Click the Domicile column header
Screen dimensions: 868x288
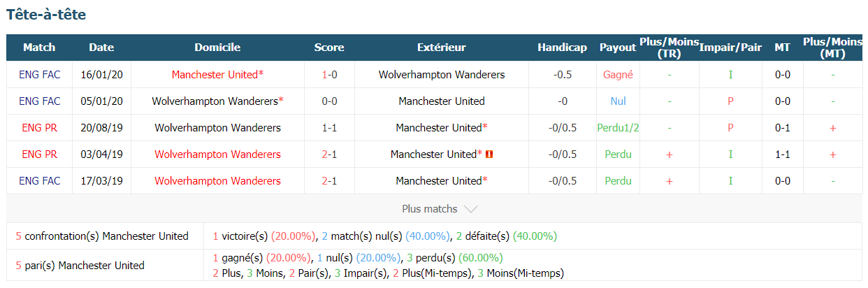point(217,48)
